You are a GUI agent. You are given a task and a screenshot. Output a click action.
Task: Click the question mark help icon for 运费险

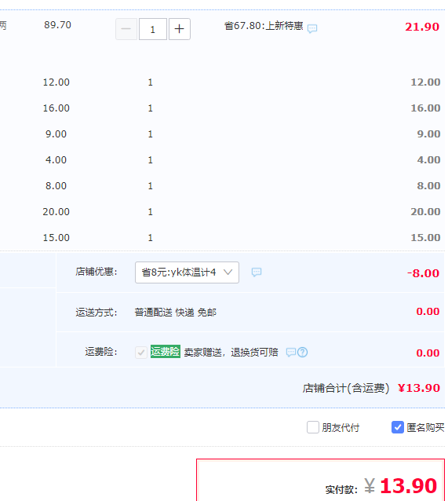coord(302,353)
